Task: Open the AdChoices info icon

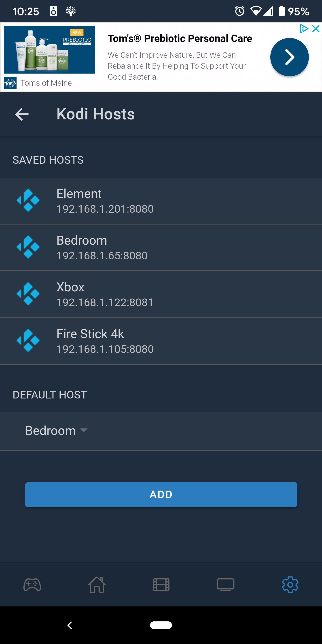Action: click(303, 29)
